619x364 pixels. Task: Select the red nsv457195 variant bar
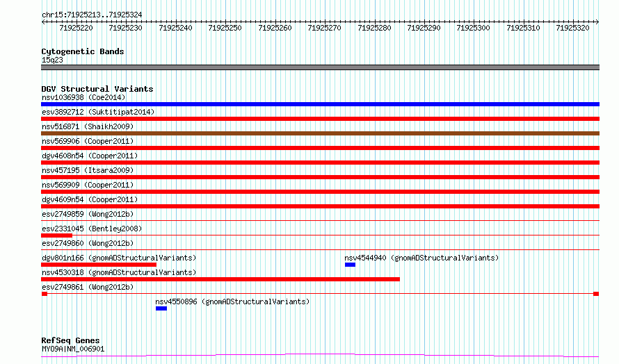320,177
